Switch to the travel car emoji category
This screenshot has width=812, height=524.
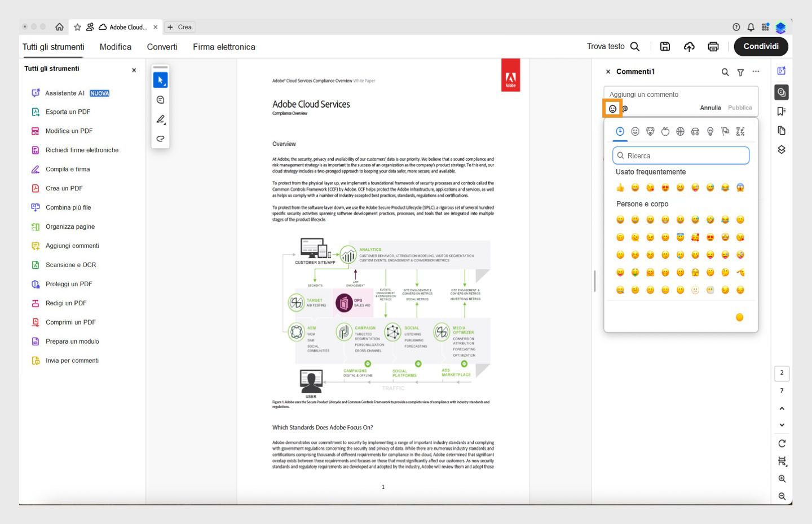tap(695, 131)
